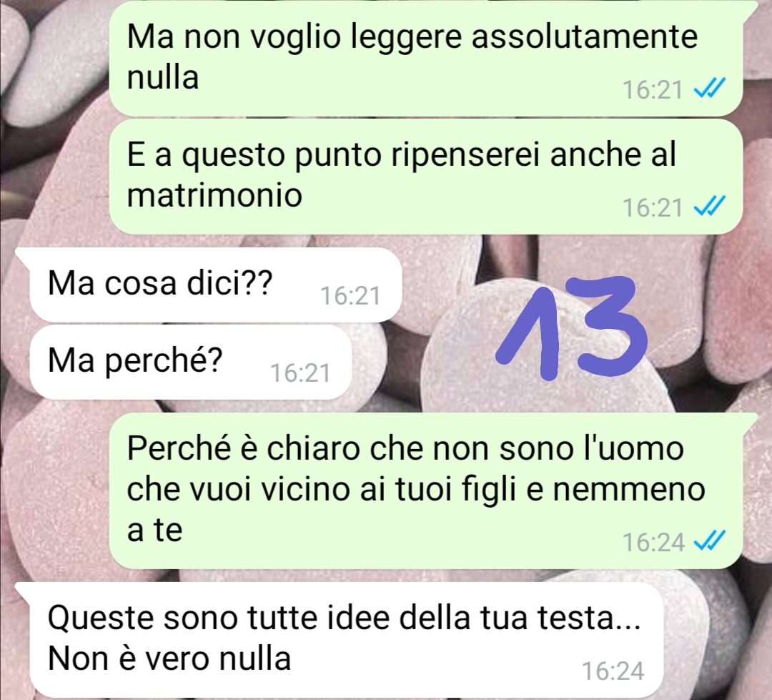Image resolution: width=772 pixels, height=700 pixels.
Task: Click the 16:21 timestamp beside 'Ma perché?'
Action: [x=300, y=373]
